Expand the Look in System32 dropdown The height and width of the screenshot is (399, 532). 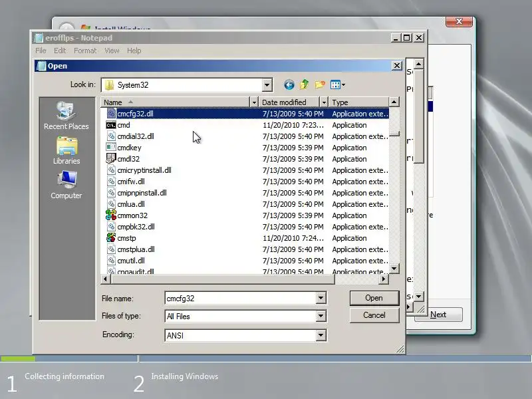(x=267, y=85)
